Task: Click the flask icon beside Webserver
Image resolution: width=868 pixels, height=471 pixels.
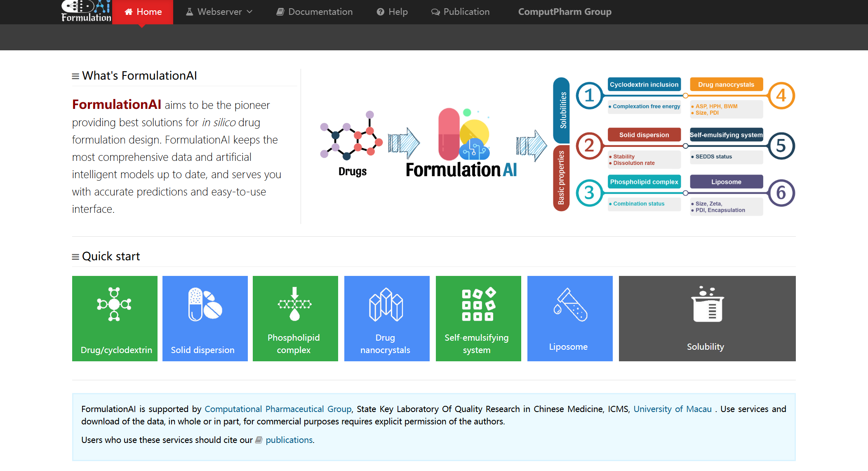Action: click(189, 12)
